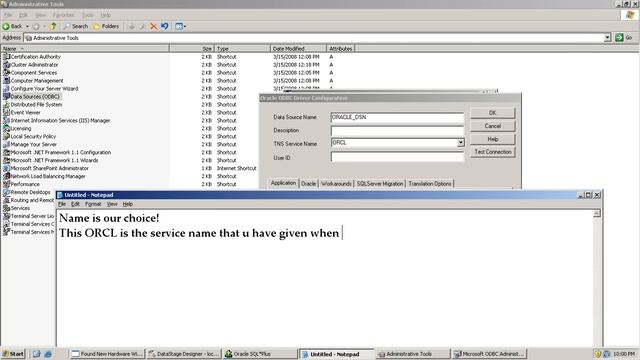
Task: Select Licensing icon
Action: click(6, 129)
